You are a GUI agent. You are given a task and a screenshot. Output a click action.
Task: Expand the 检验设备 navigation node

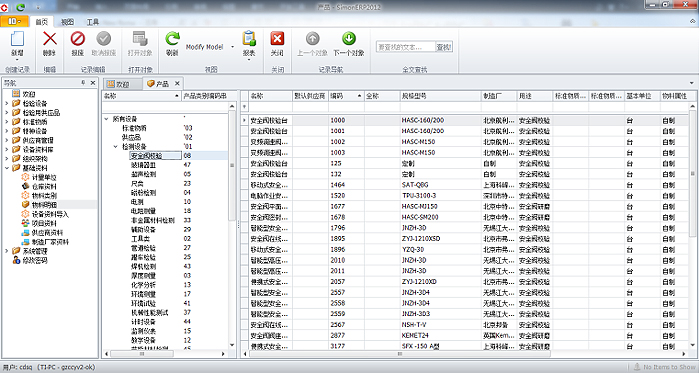coord(6,103)
